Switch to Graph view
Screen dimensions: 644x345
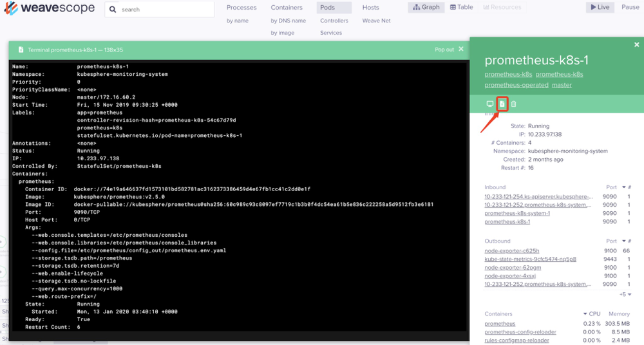[426, 7]
